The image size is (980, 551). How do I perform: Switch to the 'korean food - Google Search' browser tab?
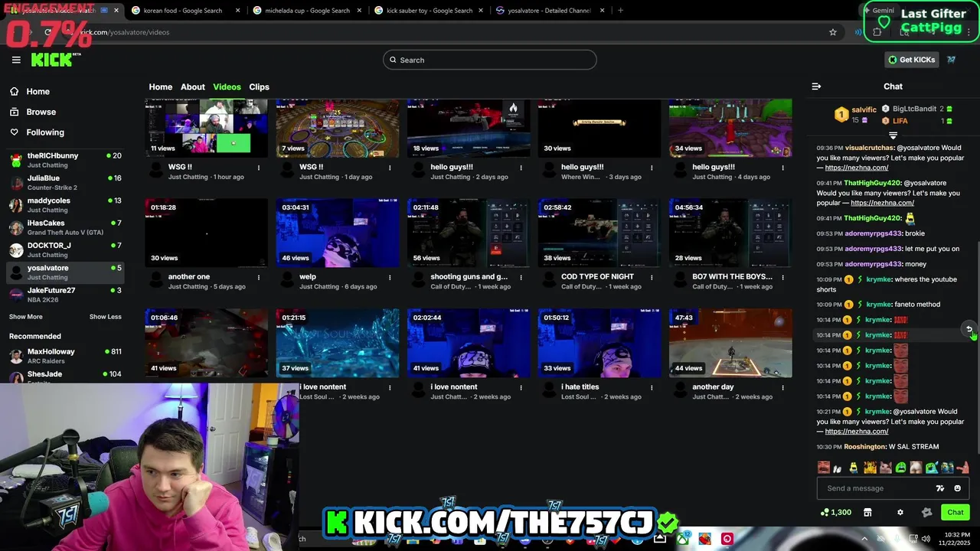click(185, 11)
